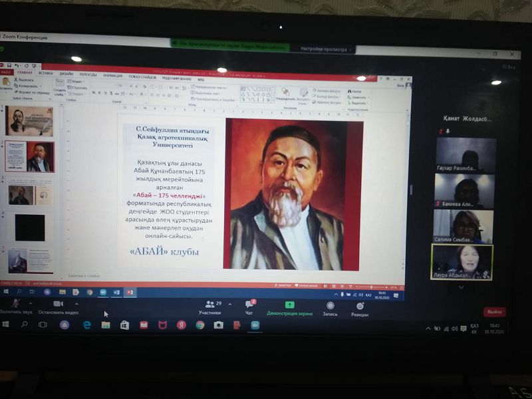Image resolution: width=532 pixels, height=399 pixels.
Task: Switch to the ДИЗАЙН ribbon tab
Action: coord(66,73)
